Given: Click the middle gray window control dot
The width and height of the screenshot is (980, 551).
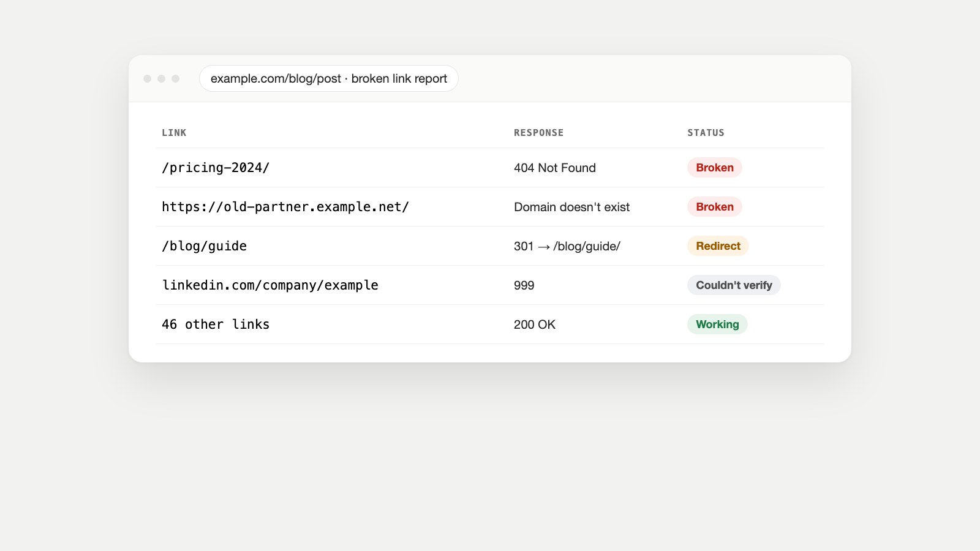Looking at the screenshot, I should 161,78.
